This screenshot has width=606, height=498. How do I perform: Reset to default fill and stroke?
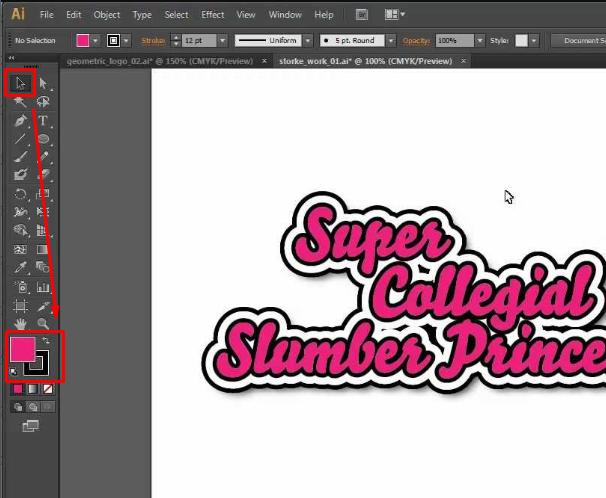(13, 371)
